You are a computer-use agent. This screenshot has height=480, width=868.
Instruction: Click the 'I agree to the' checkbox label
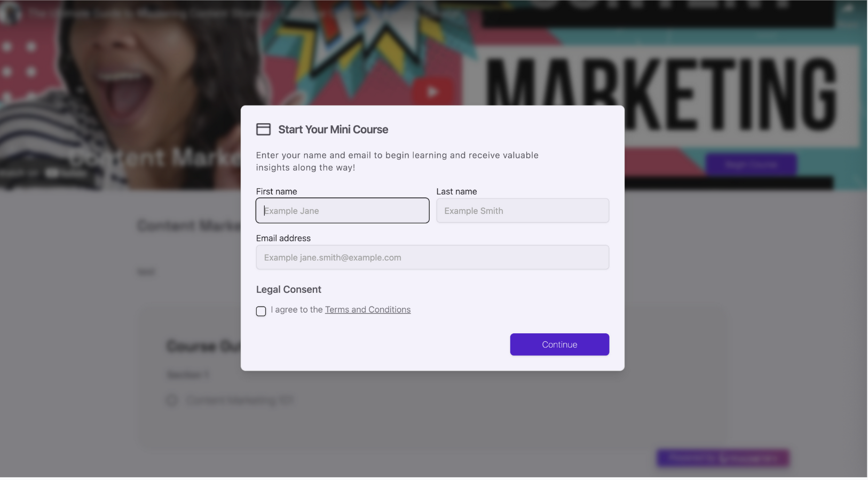pyautogui.click(x=297, y=309)
